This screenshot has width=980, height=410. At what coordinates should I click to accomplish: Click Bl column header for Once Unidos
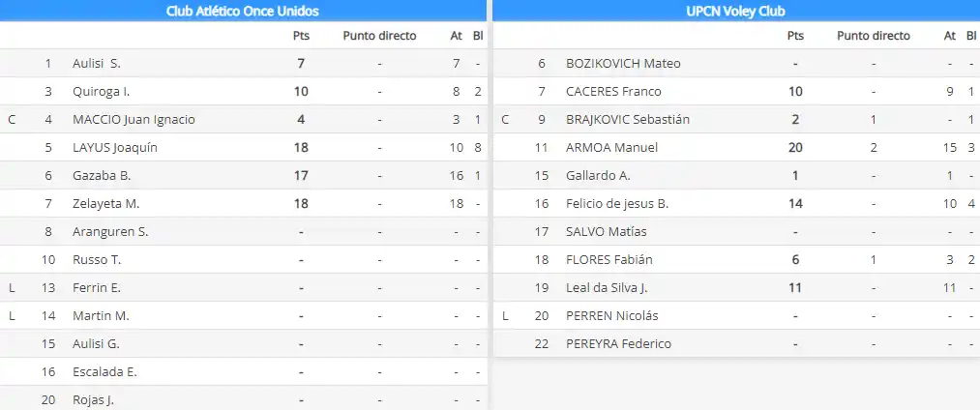click(478, 36)
